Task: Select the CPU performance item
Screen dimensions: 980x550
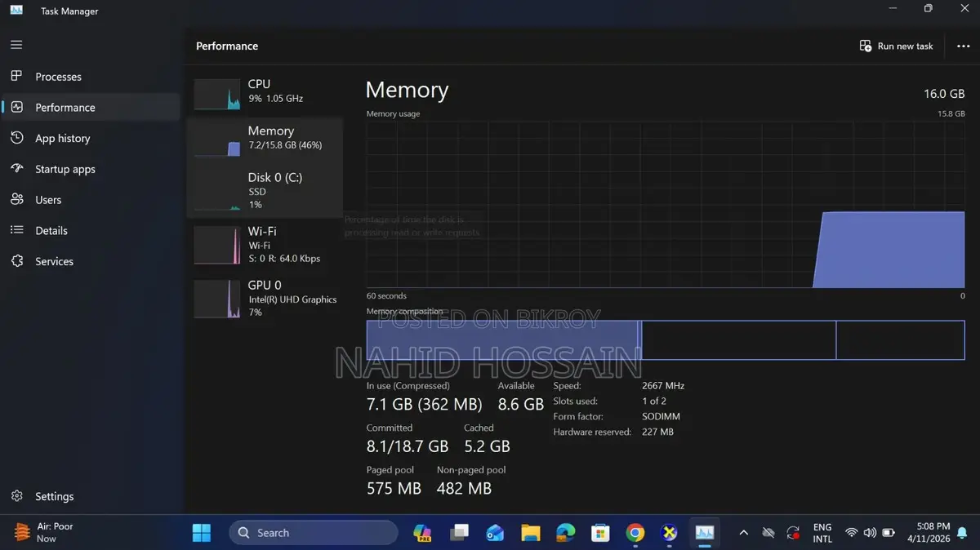Action: (265, 93)
